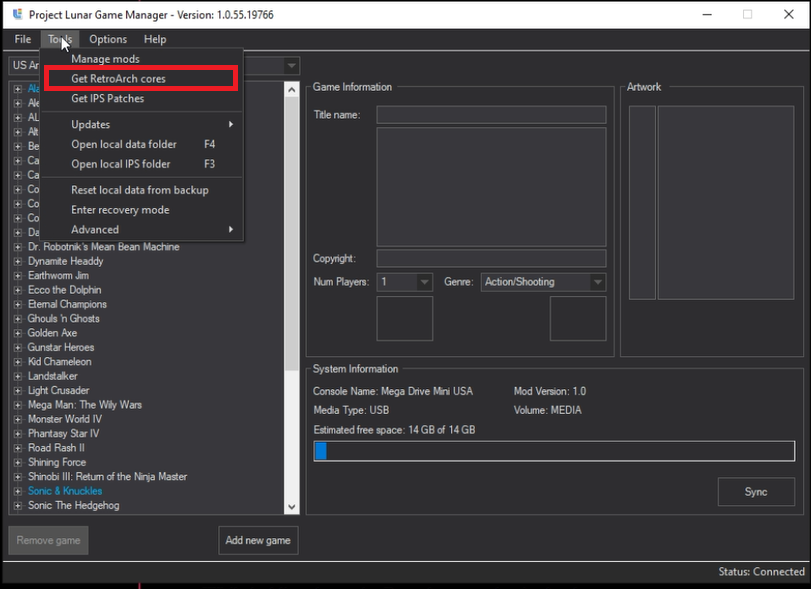The height and width of the screenshot is (589, 811).
Task: Click the game list scroll down arrow
Action: [292, 507]
